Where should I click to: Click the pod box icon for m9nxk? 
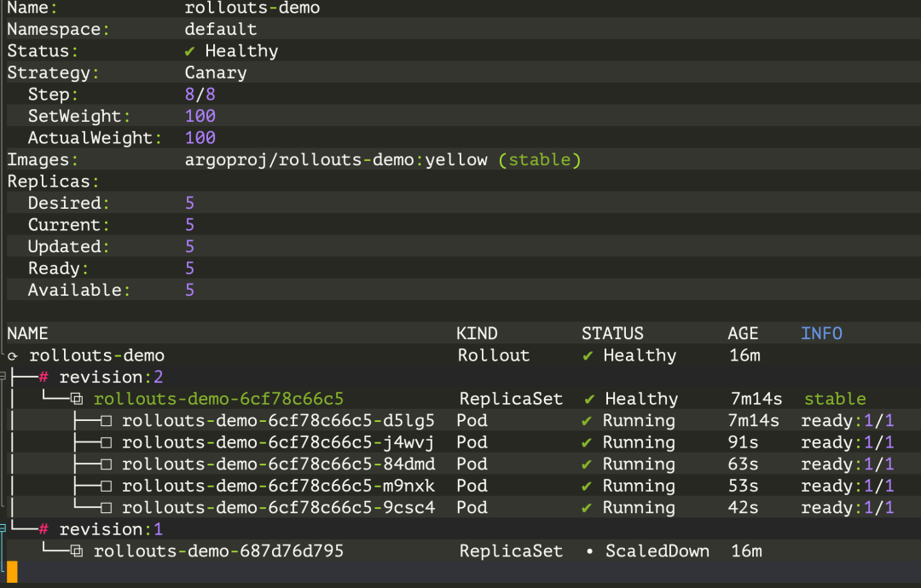[x=107, y=486]
